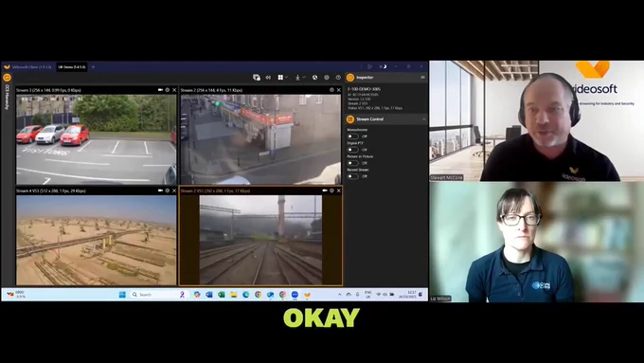Select the Stream 4 desert video tile
644x363 pixels.
click(96, 240)
